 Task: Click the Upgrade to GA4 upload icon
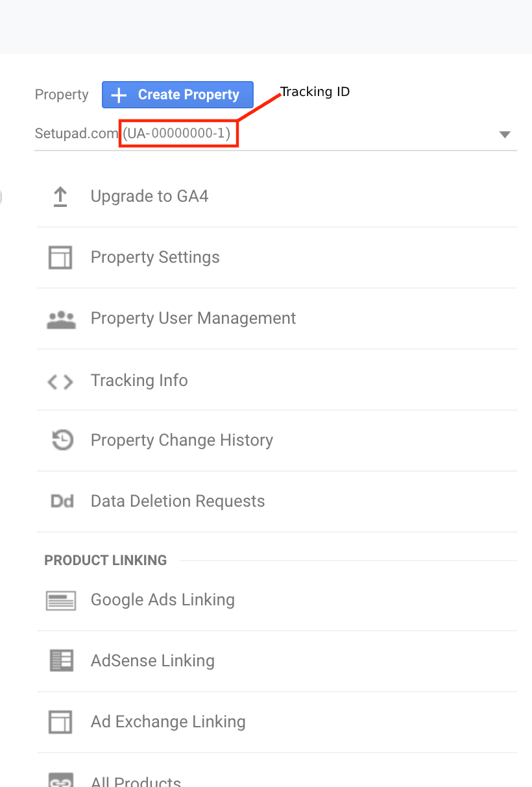(60, 196)
